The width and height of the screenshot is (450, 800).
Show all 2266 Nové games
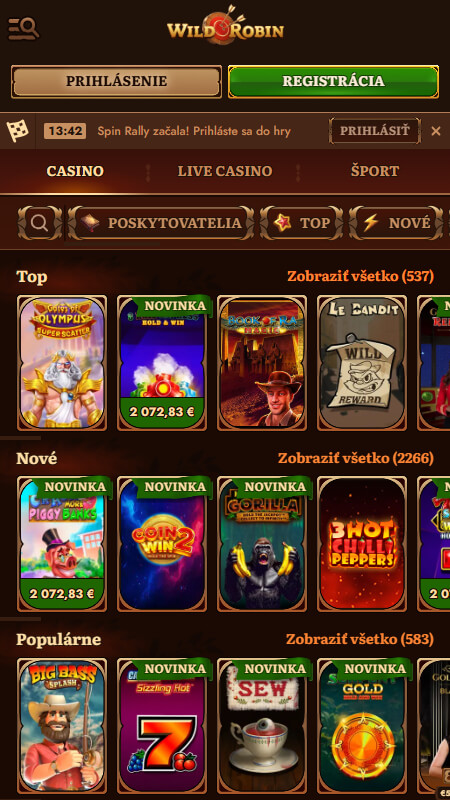356,458
